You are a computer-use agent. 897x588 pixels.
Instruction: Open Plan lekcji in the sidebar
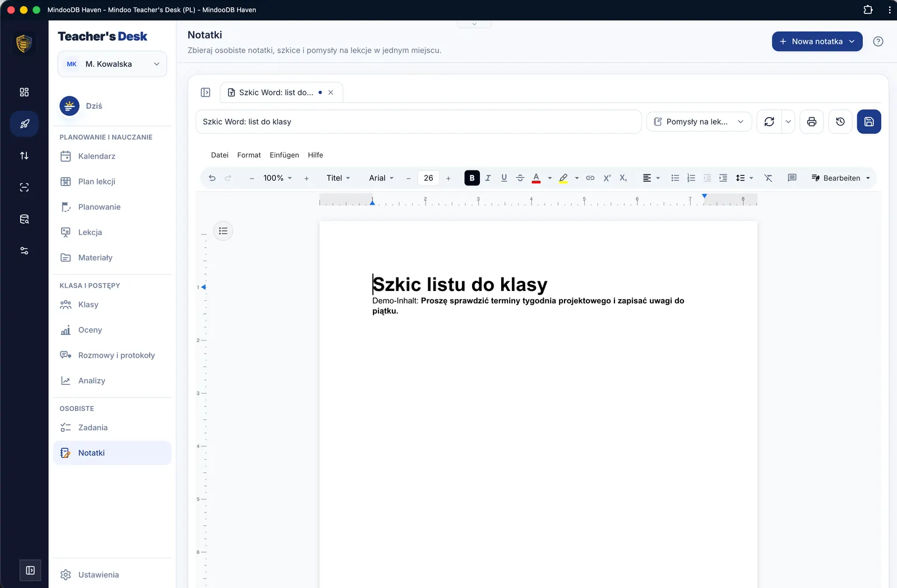click(112, 182)
